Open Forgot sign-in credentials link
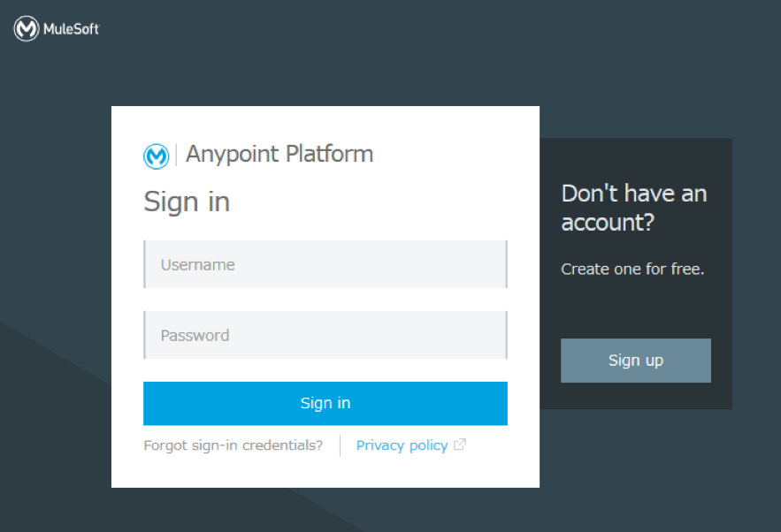This screenshot has width=781, height=532. (234, 445)
